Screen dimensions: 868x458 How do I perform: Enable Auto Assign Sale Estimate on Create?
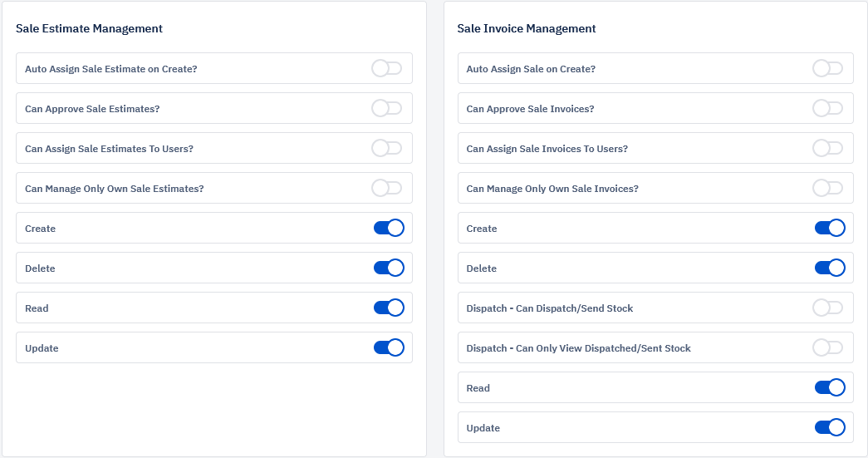pos(386,68)
